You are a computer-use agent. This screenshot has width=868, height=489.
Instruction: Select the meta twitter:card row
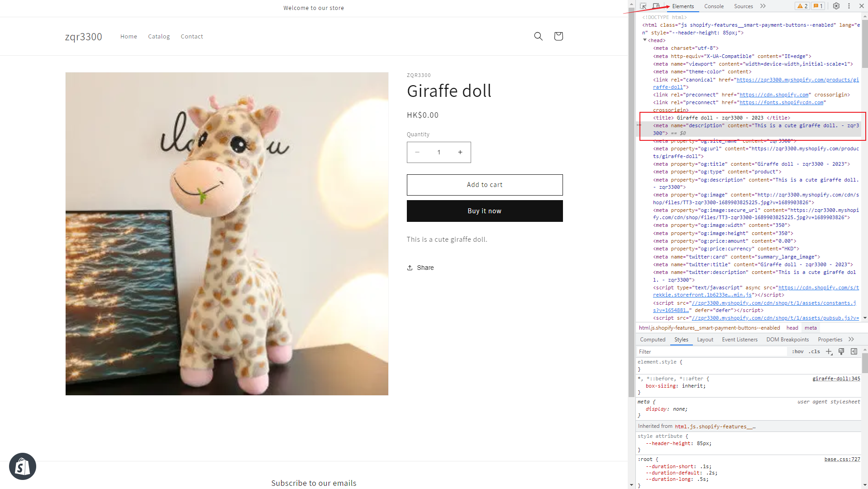pos(737,257)
